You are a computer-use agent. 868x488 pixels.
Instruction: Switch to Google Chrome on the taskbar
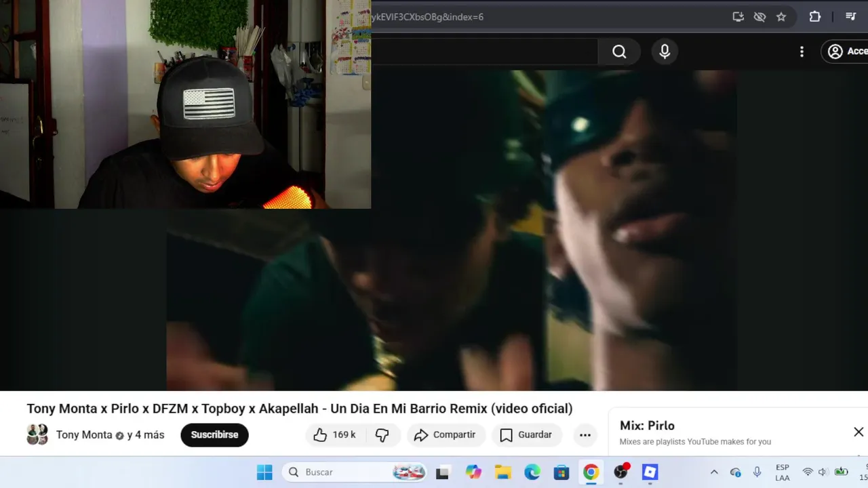point(591,472)
